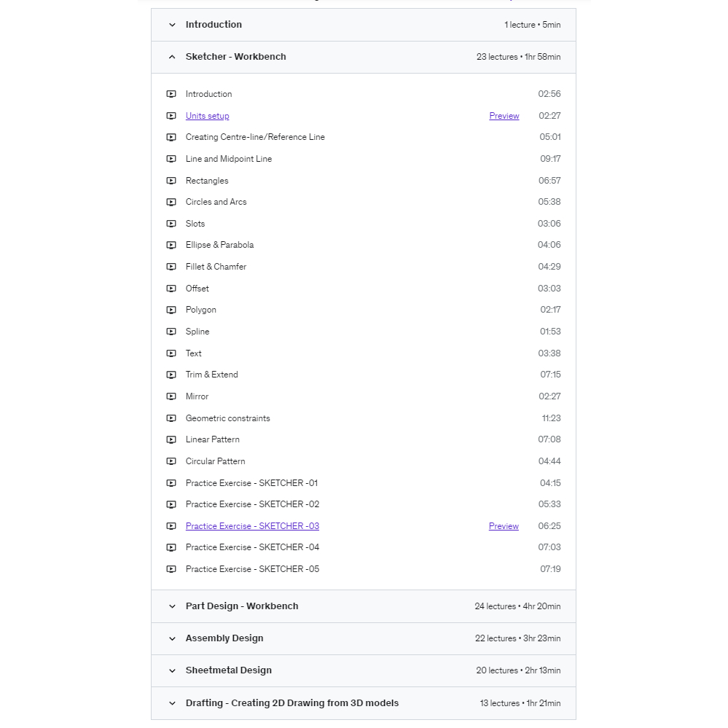Open Practice Exercise - SKETCHER -03 link
This screenshot has height=728, width=728.
click(x=252, y=526)
